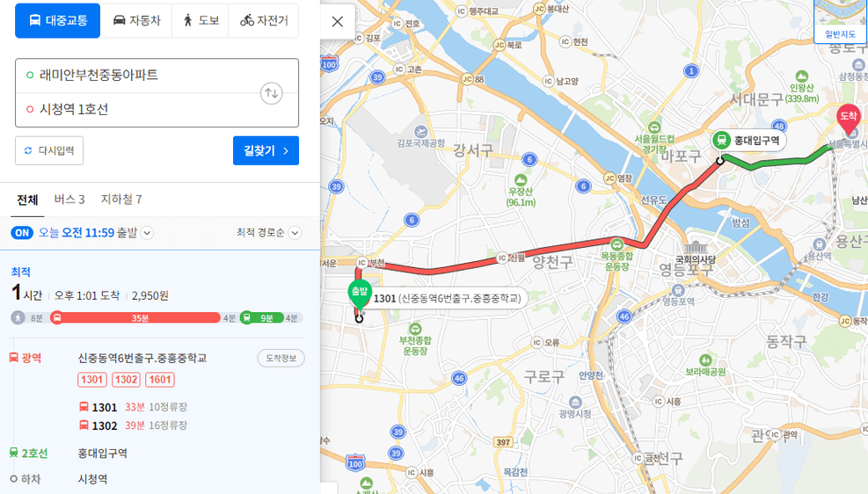Click the 김포국제공항 airport icon

(x=420, y=132)
